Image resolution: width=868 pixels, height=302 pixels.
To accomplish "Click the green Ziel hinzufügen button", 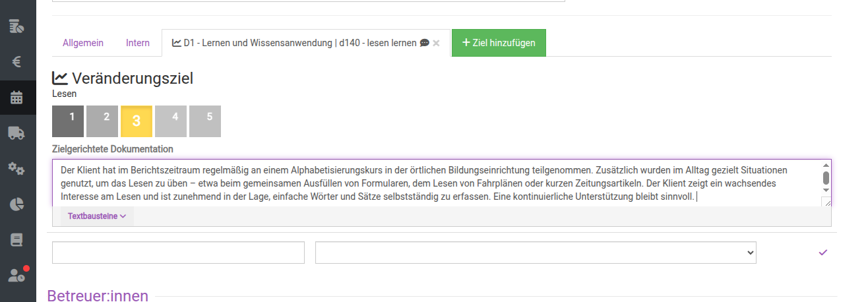I will (499, 43).
